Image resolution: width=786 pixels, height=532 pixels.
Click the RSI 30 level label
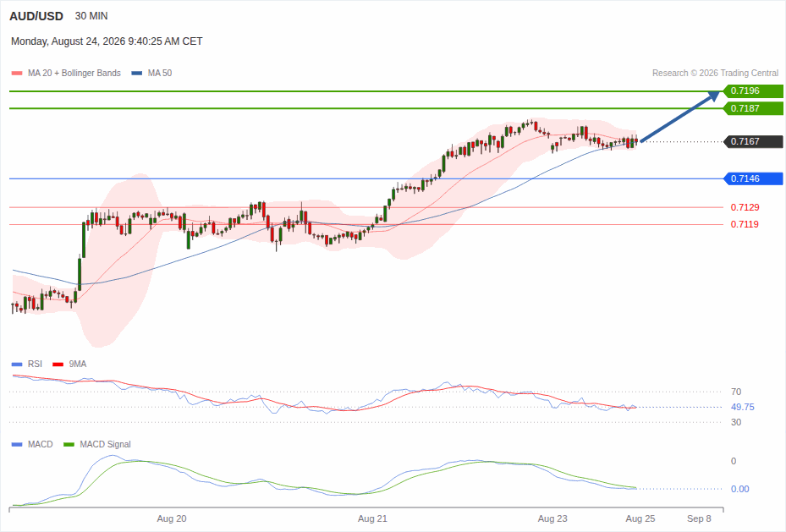click(x=736, y=422)
